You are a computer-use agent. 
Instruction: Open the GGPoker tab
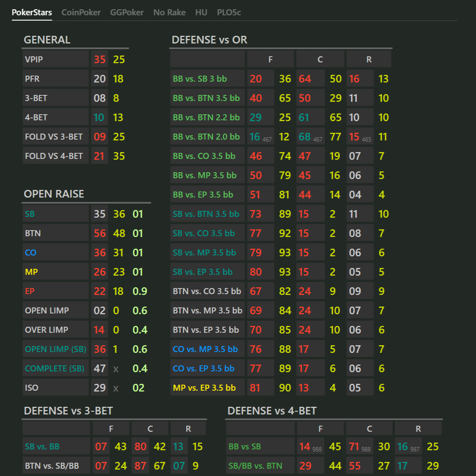pos(126,12)
